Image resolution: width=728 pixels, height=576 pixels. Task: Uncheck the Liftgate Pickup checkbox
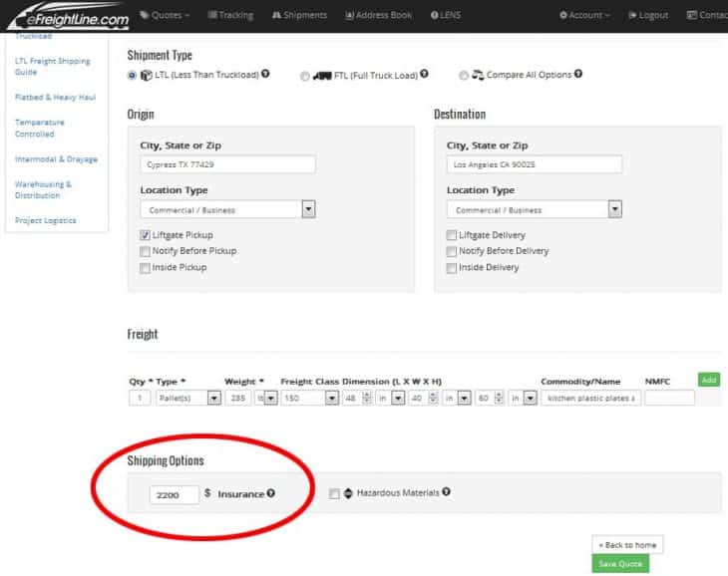(x=146, y=235)
